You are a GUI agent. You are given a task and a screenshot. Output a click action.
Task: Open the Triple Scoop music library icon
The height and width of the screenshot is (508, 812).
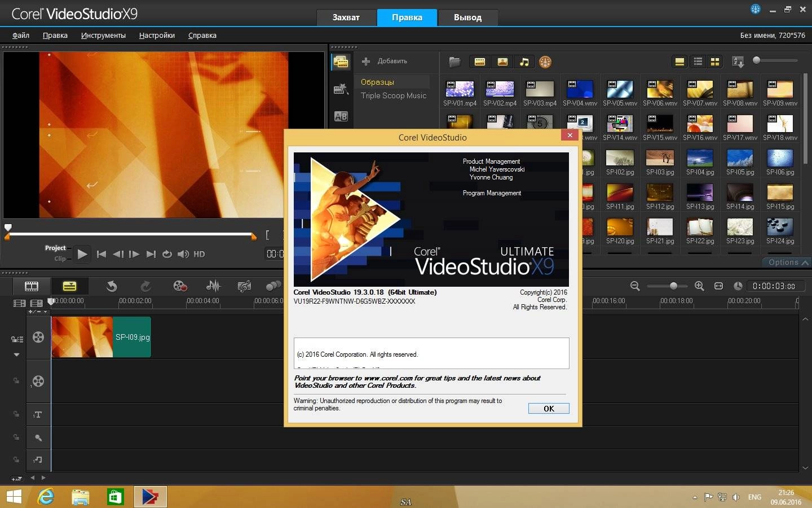(x=545, y=62)
